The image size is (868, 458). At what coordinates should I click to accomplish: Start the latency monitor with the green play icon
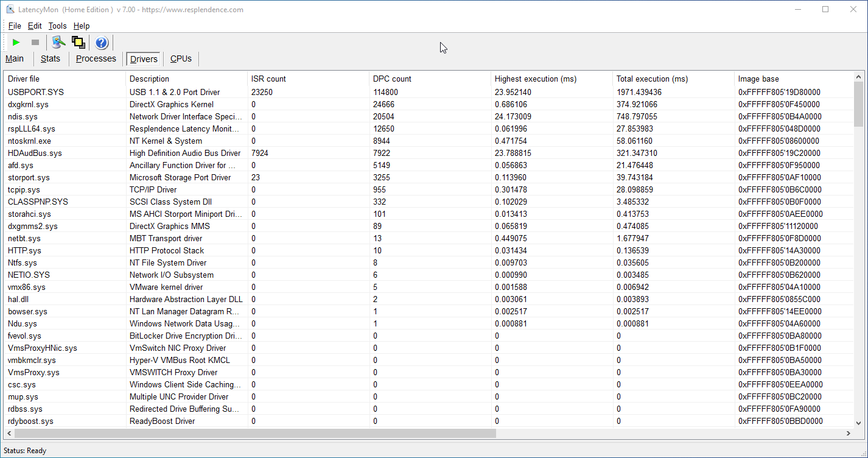pos(16,43)
